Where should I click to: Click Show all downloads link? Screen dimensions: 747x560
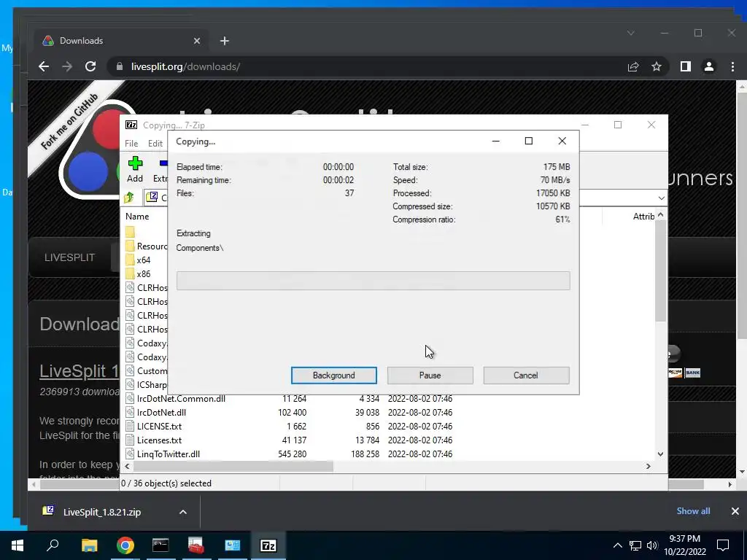click(693, 511)
